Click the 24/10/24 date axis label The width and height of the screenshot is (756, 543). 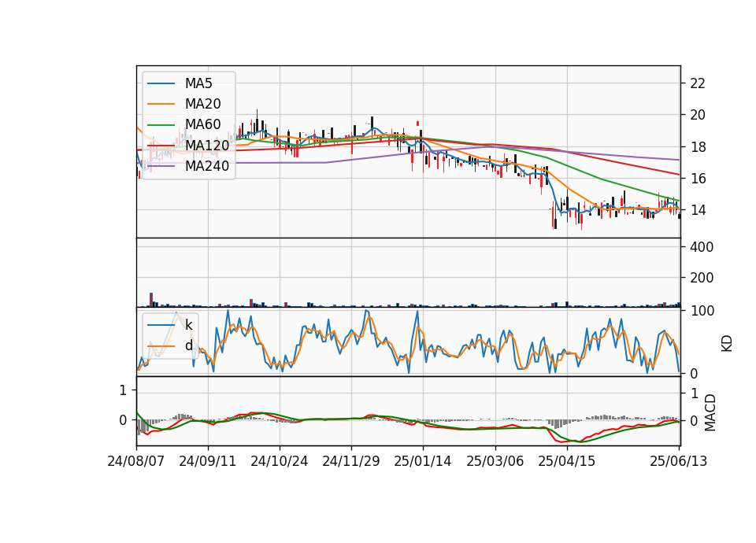[279, 461]
